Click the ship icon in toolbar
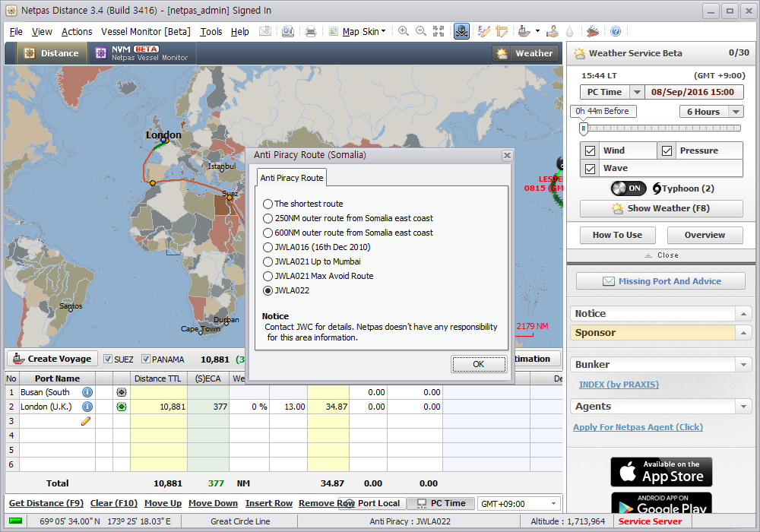Screen dimensions: 760x532 524,31
